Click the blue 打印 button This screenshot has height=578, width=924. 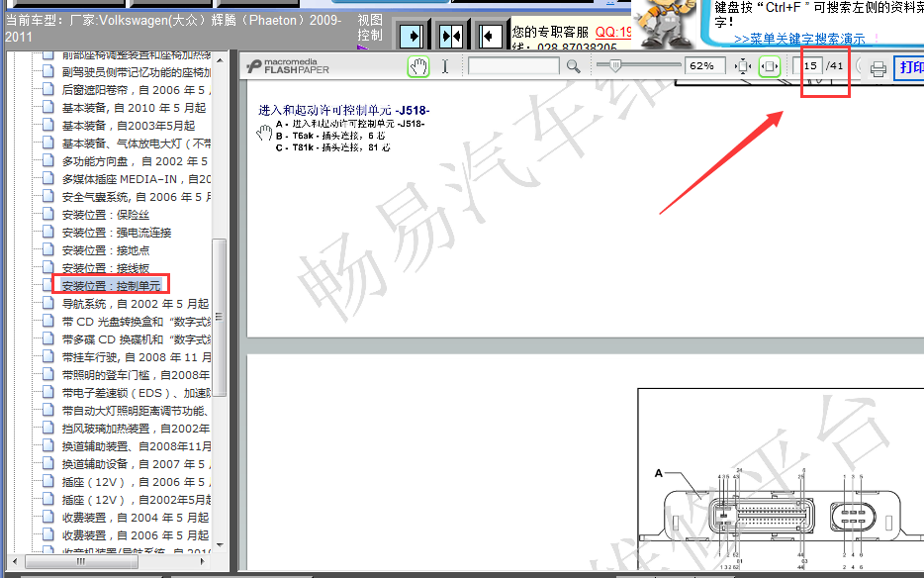909,67
